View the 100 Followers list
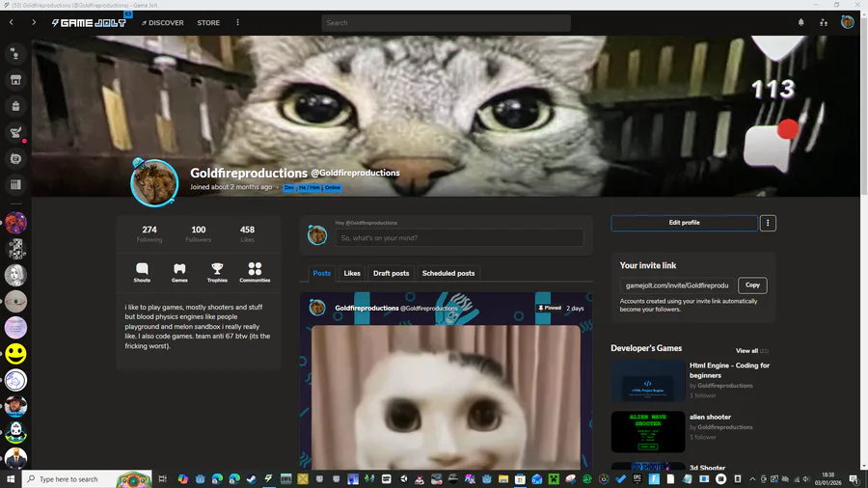The height and width of the screenshot is (488, 868). (198, 233)
